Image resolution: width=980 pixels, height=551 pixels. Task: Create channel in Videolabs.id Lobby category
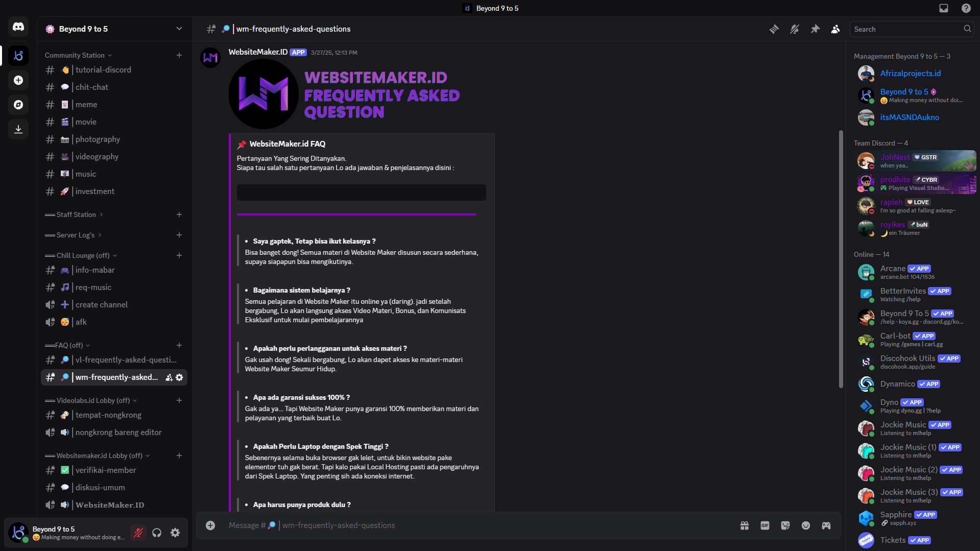click(179, 400)
